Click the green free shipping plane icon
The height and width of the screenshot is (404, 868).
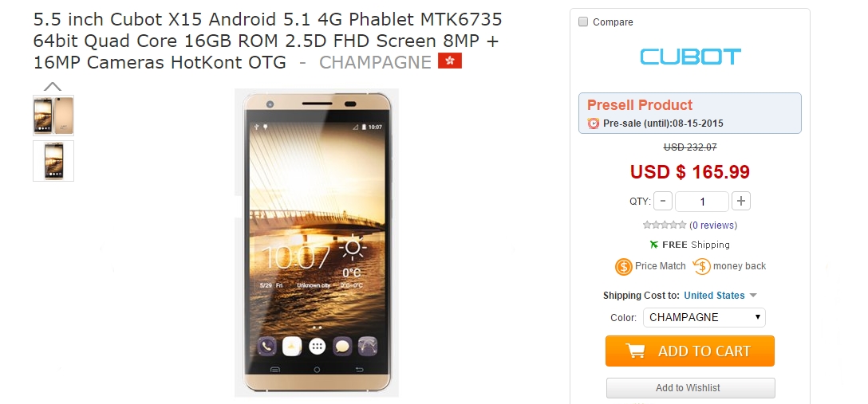(x=654, y=245)
